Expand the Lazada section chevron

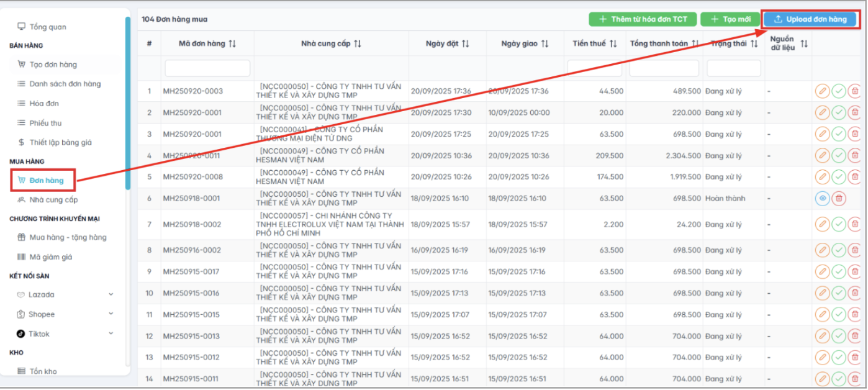coord(111,295)
